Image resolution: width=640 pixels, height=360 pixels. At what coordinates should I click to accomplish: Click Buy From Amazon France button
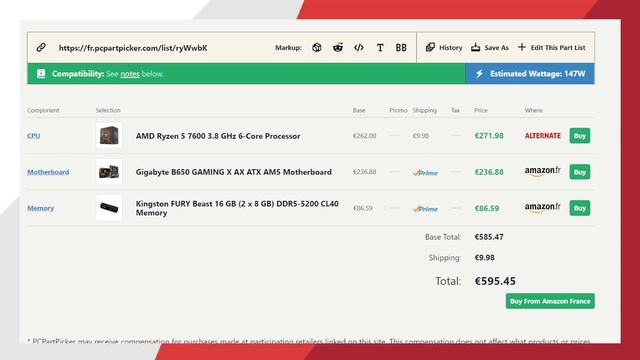point(550,301)
